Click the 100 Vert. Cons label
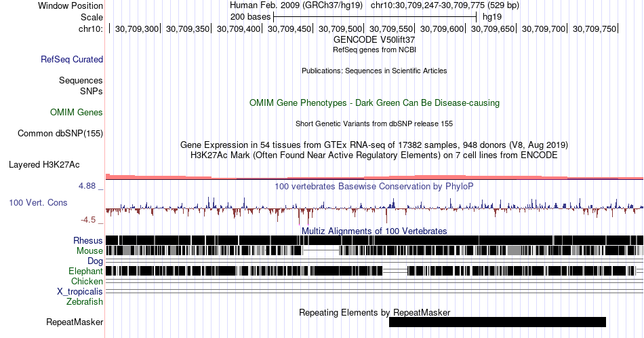The width and height of the screenshot is (644, 338). coord(38,202)
